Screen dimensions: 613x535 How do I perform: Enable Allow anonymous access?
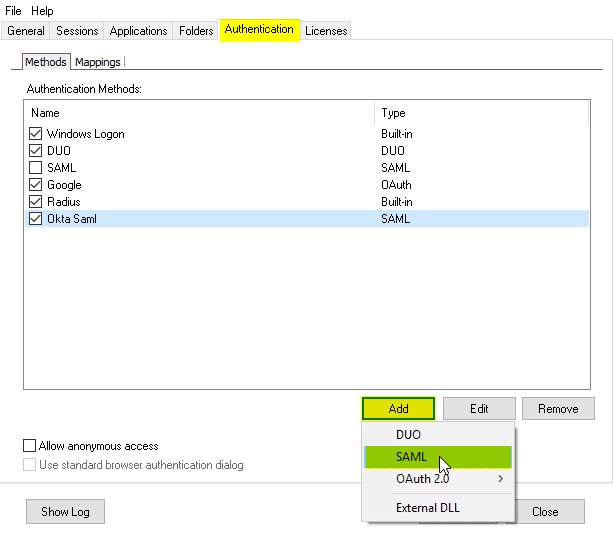(x=30, y=446)
